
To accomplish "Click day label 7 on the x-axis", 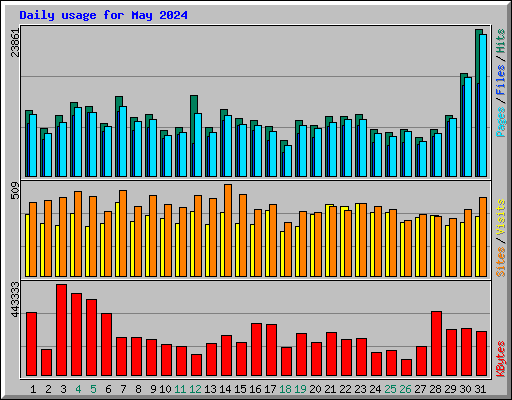I will [123, 389].
